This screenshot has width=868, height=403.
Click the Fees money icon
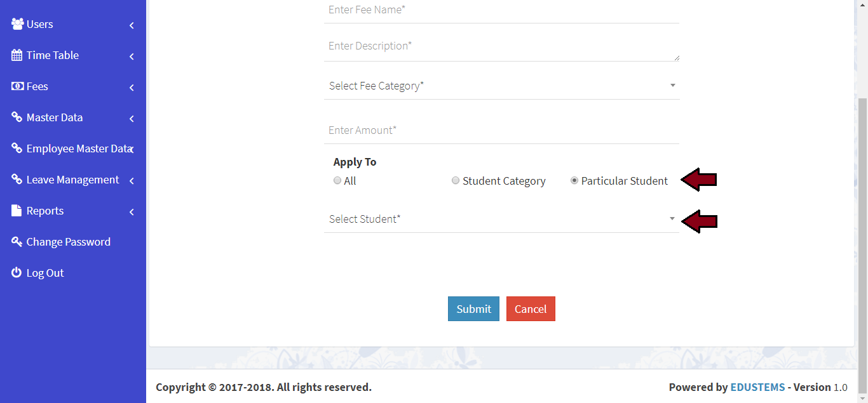pos(17,86)
